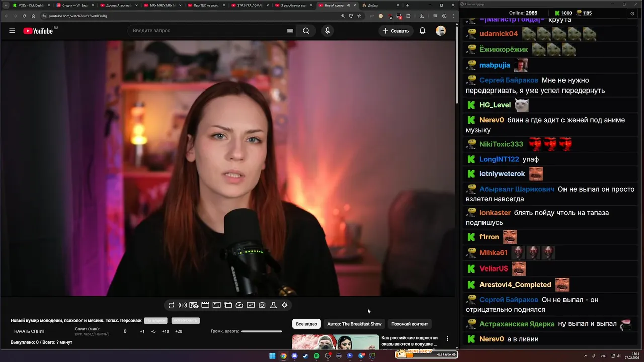The height and width of the screenshot is (362, 644).
Task: Click username Астраханская Ядерка in chat
Action: coord(517,324)
